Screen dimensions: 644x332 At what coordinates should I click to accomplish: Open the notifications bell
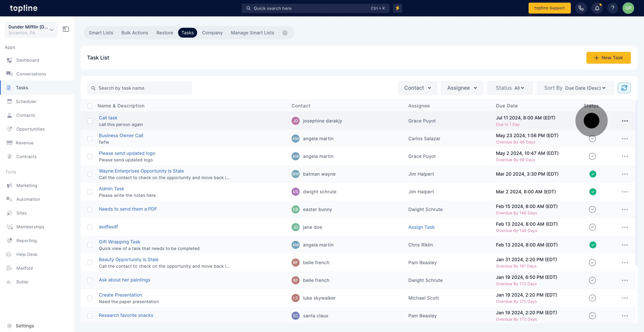point(597,8)
